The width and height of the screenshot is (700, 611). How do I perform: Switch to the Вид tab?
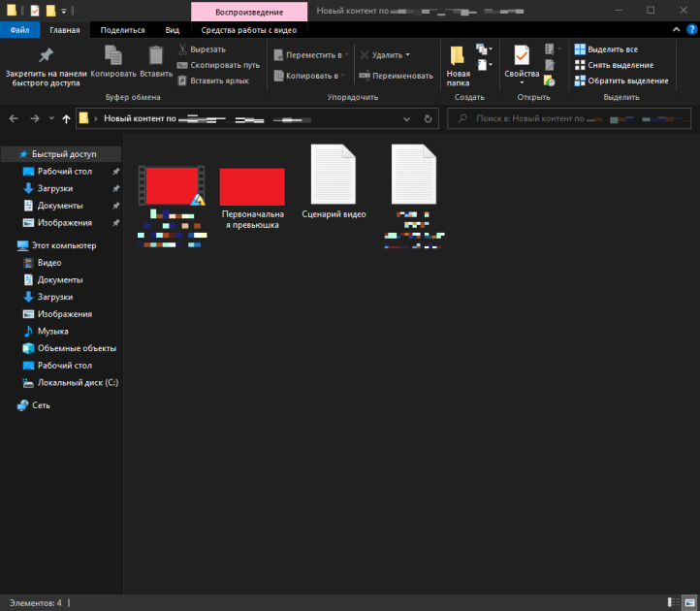173,30
